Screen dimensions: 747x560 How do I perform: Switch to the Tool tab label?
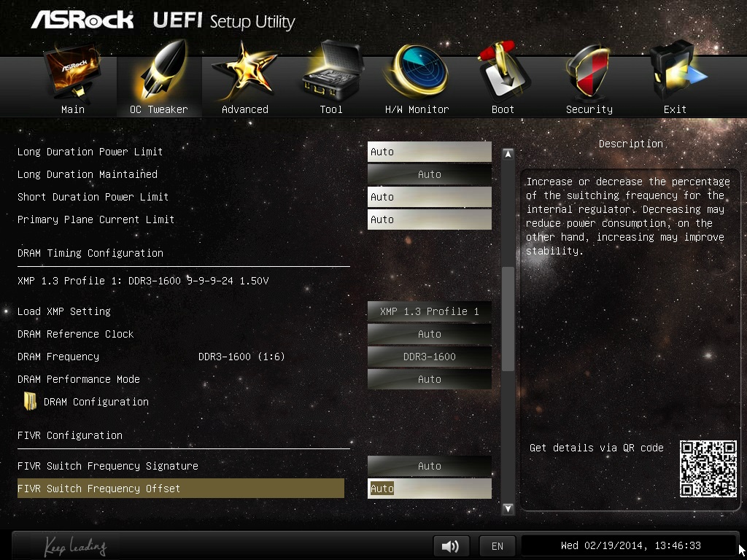click(331, 109)
